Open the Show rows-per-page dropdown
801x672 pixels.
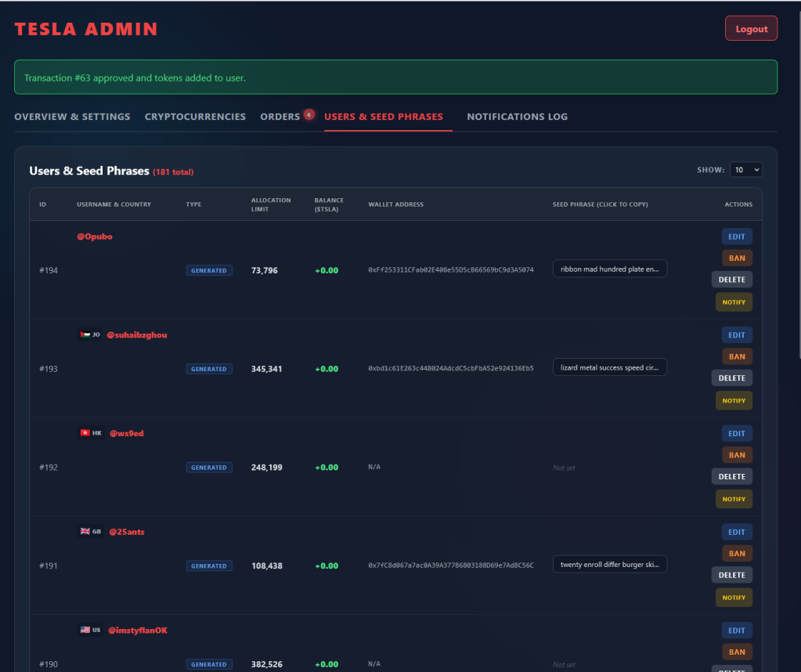[x=746, y=170]
